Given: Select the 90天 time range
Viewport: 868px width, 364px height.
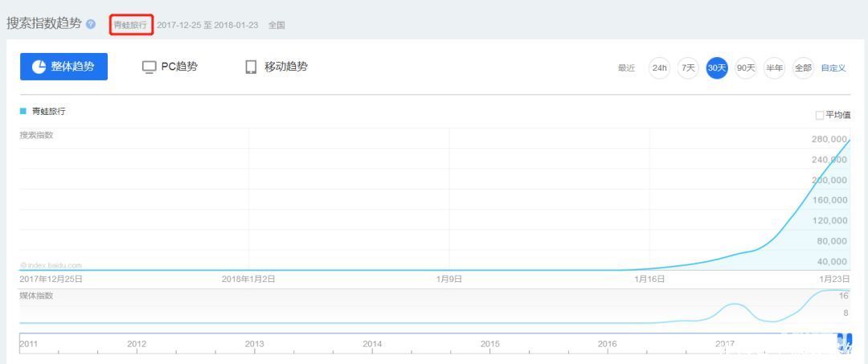Looking at the screenshot, I should (x=746, y=68).
